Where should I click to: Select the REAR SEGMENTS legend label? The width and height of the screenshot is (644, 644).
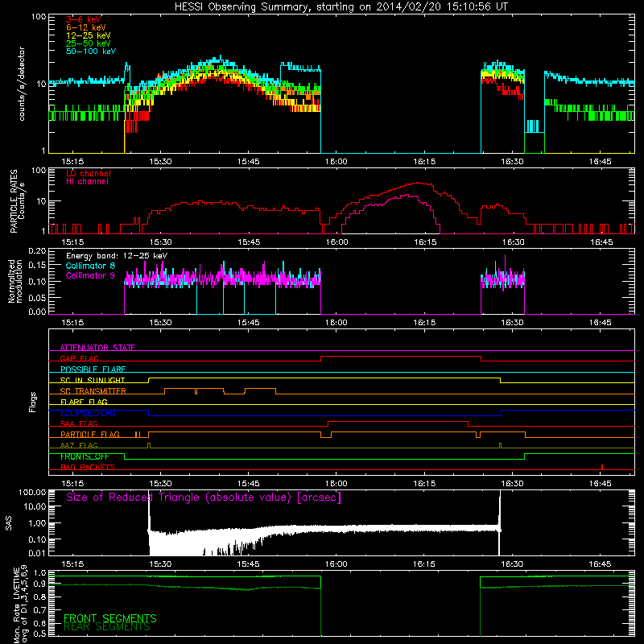click(107, 627)
